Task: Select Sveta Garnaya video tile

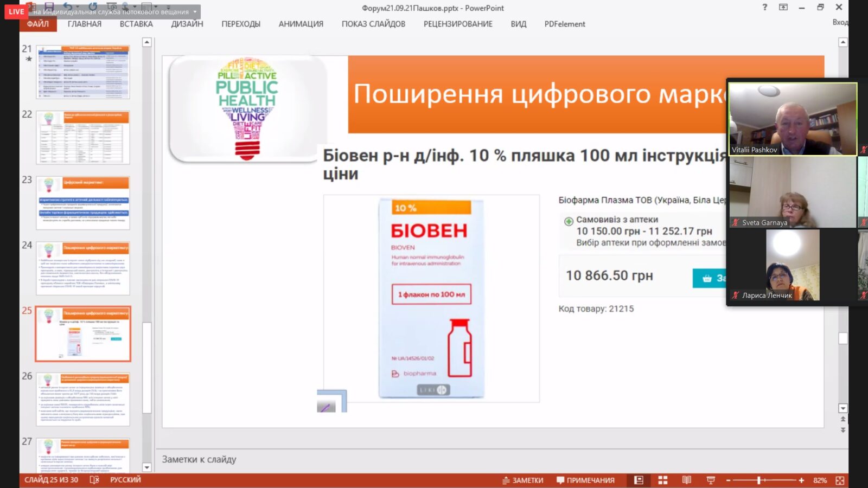Action: [793, 192]
